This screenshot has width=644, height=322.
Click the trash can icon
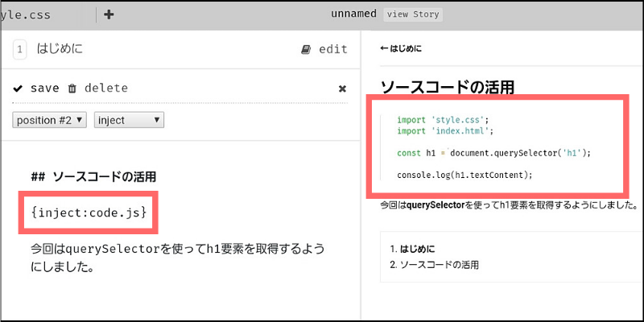click(x=72, y=89)
